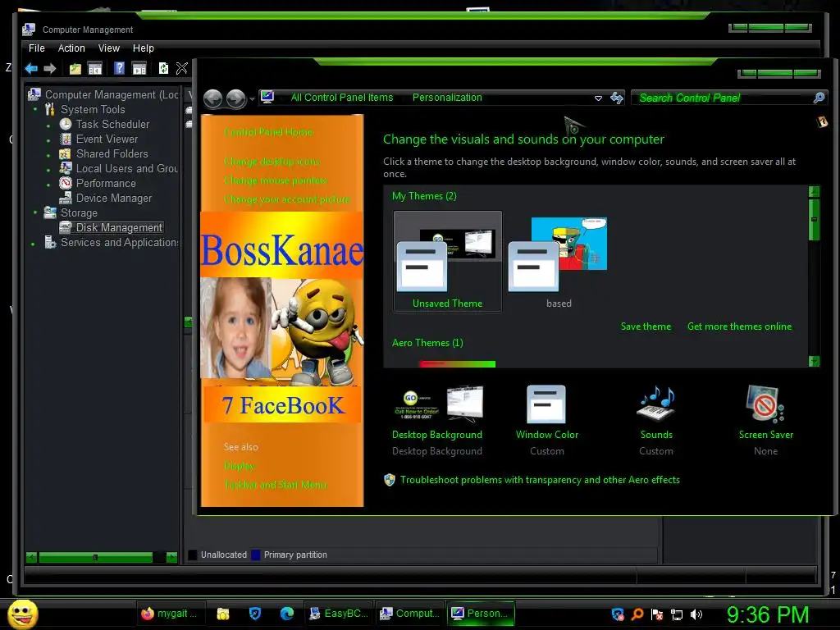Open the Help question-mark toolbar icon
The width and height of the screenshot is (840, 630).
tap(120, 68)
